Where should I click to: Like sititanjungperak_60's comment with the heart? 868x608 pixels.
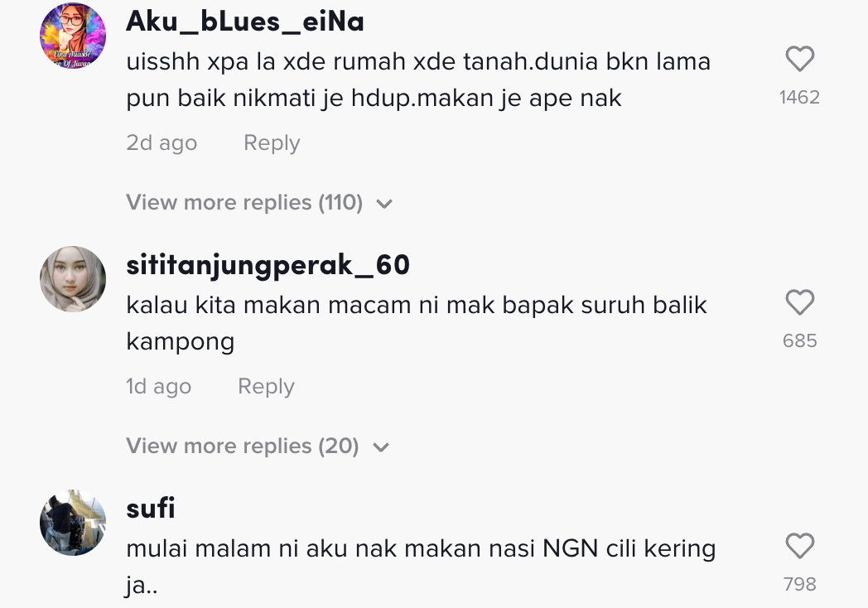pyautogui.click(x=800, y=302)
